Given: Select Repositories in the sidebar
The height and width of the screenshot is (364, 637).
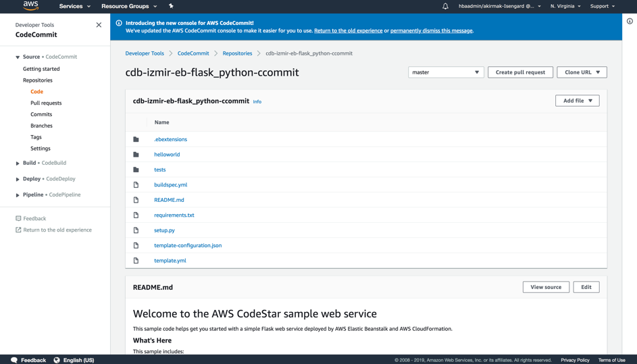Looking at the screenshot, I should (x=37, y=80).
